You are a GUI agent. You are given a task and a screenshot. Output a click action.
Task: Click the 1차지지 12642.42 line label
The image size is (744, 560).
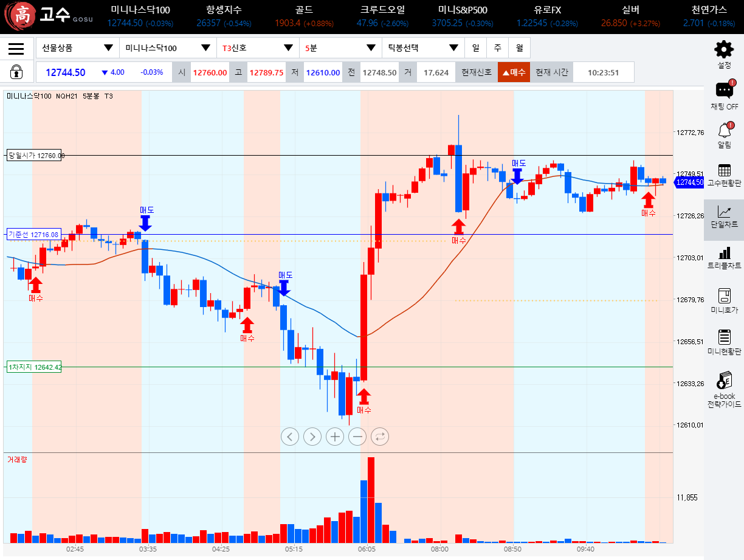click(x=34, y=367)
